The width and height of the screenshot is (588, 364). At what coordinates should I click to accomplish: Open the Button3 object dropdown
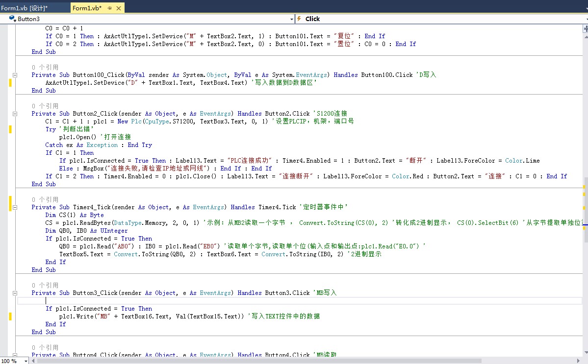(x=292, y=19)
